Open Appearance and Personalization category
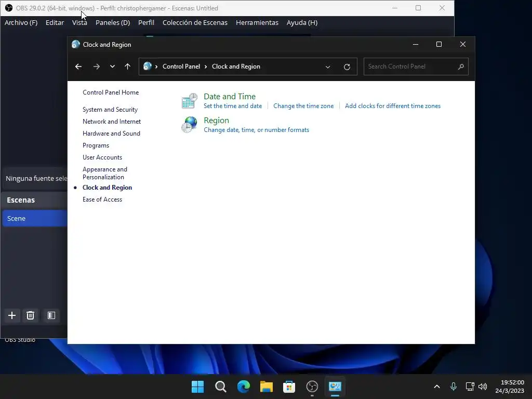The height and width of the screenshot is (399, 532). click(x=105, y=173)
